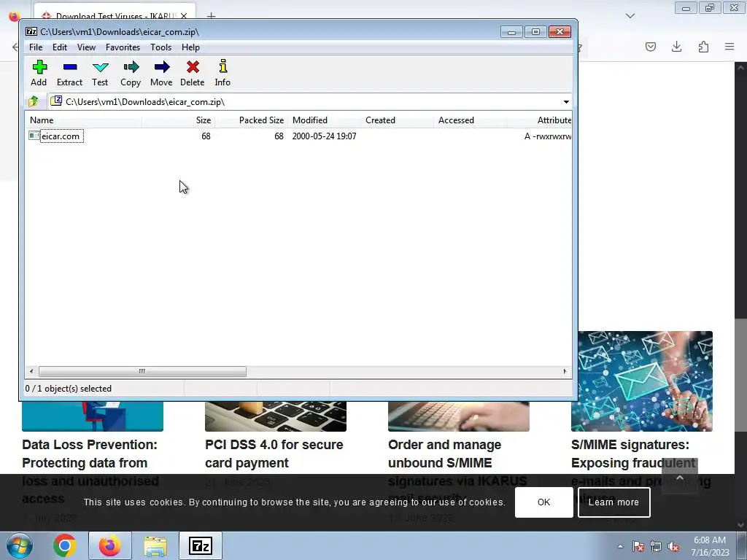Open the Help menu
The width and height of the screenshot is (747, 560).
pyautogui.click(x=190, y=47)
